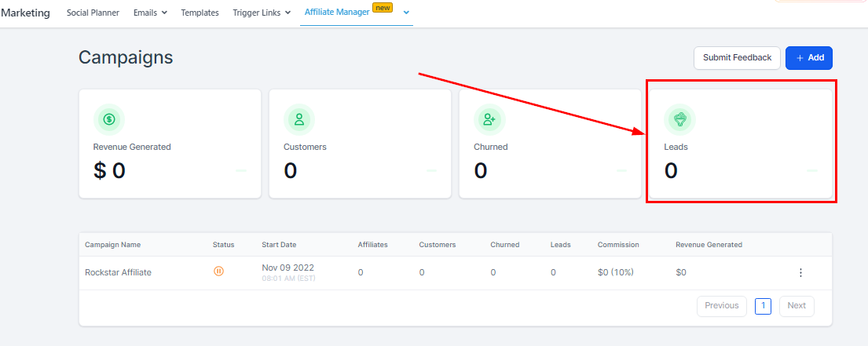Viewport: 868px width, 346px height.
Task: Select page 1 in pagination
Action: pyautogui.click(x=763, y=306)
